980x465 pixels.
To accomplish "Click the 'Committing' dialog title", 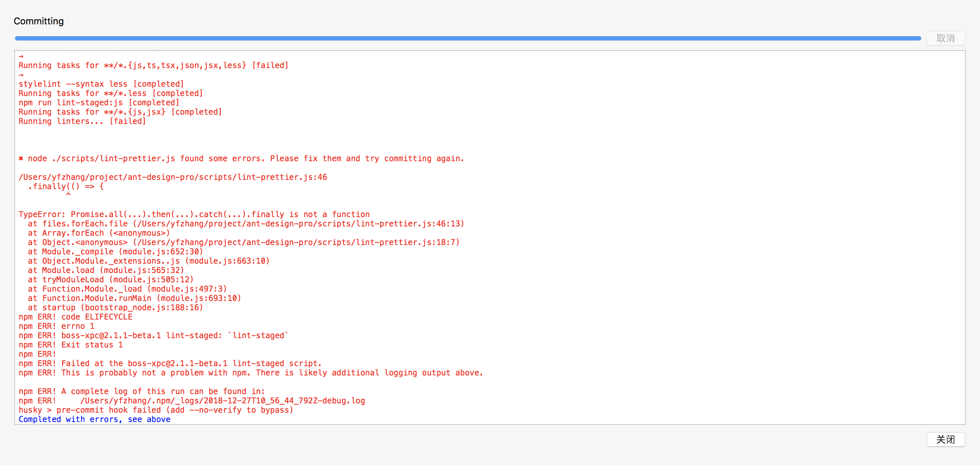I will click(38, 21).
